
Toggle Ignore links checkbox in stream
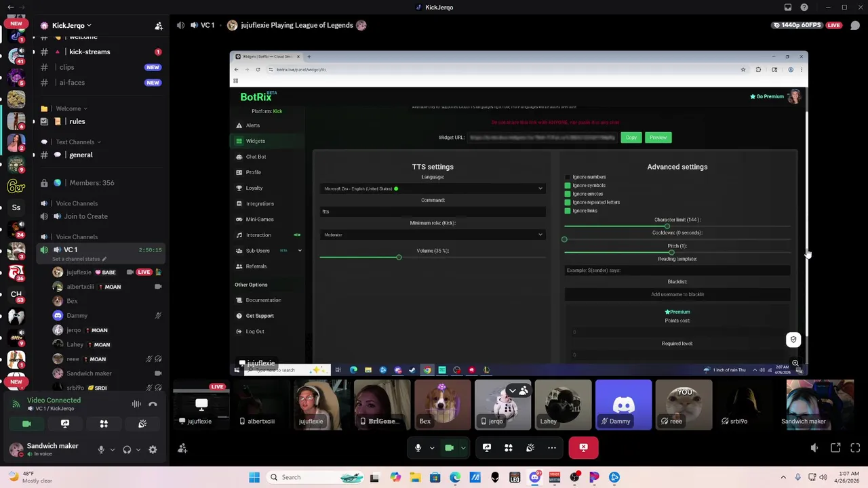pos(568,211)
